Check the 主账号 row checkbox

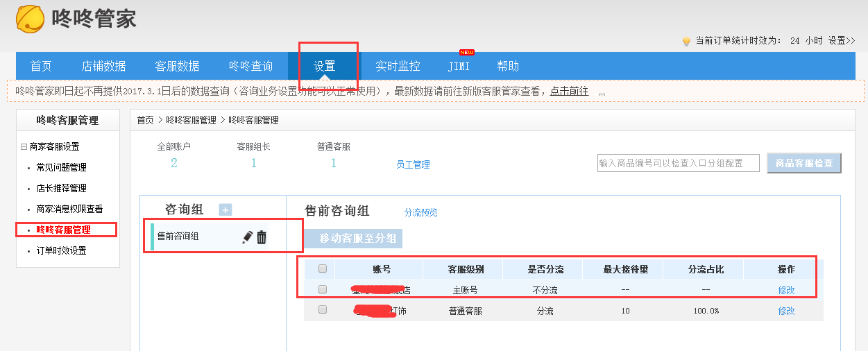[x=322, y=289]
